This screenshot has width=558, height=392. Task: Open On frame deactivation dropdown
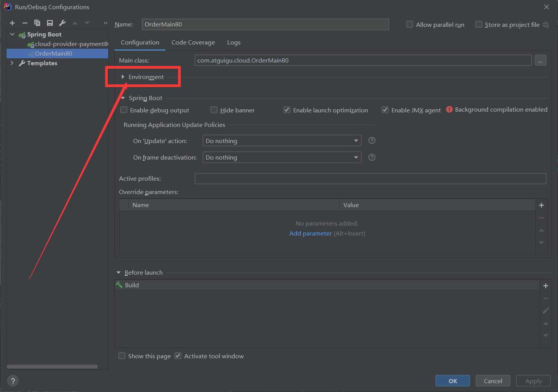[282, 157]
